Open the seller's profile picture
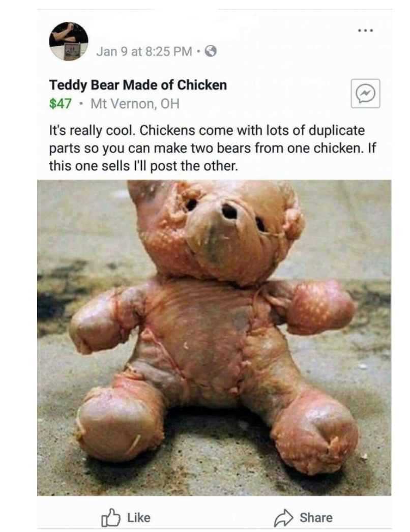 tap(69, 41)
